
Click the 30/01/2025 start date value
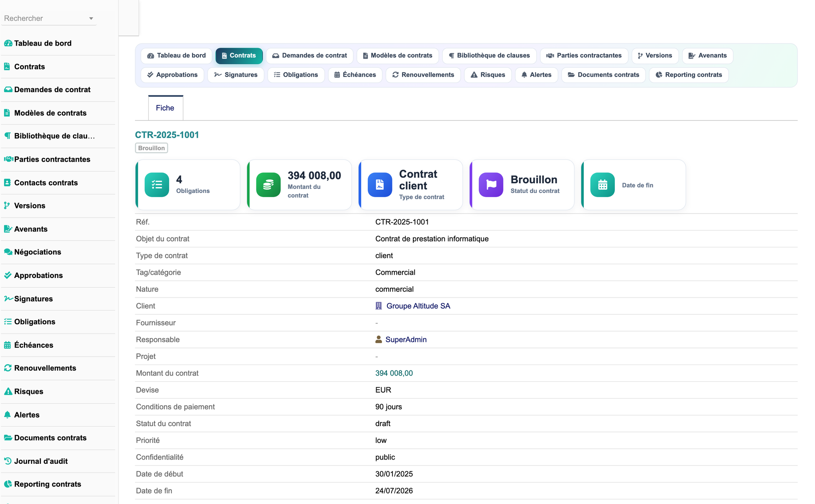[394, 474]
